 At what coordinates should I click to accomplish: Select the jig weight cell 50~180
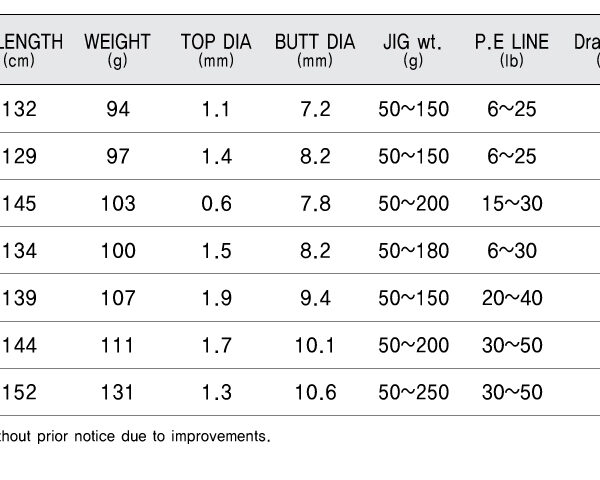point(413,251)
